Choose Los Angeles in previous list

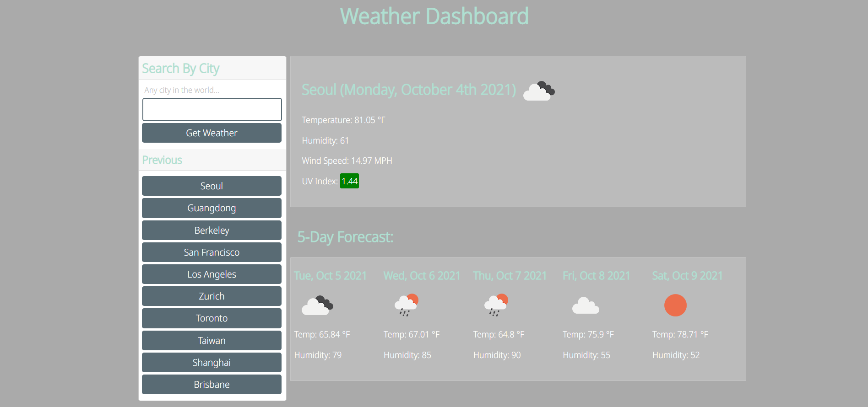[x=212, y=274]
